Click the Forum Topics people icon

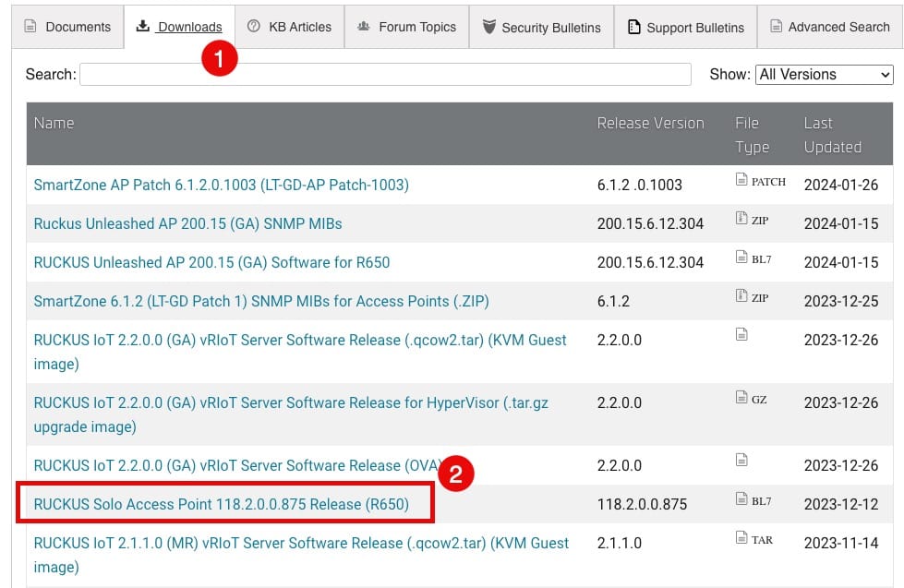click(363, 27)
